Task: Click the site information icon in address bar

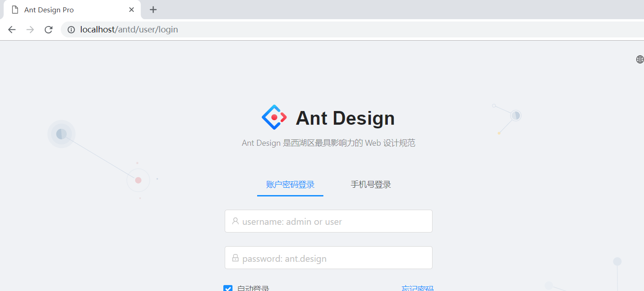Action: [71, 29]
